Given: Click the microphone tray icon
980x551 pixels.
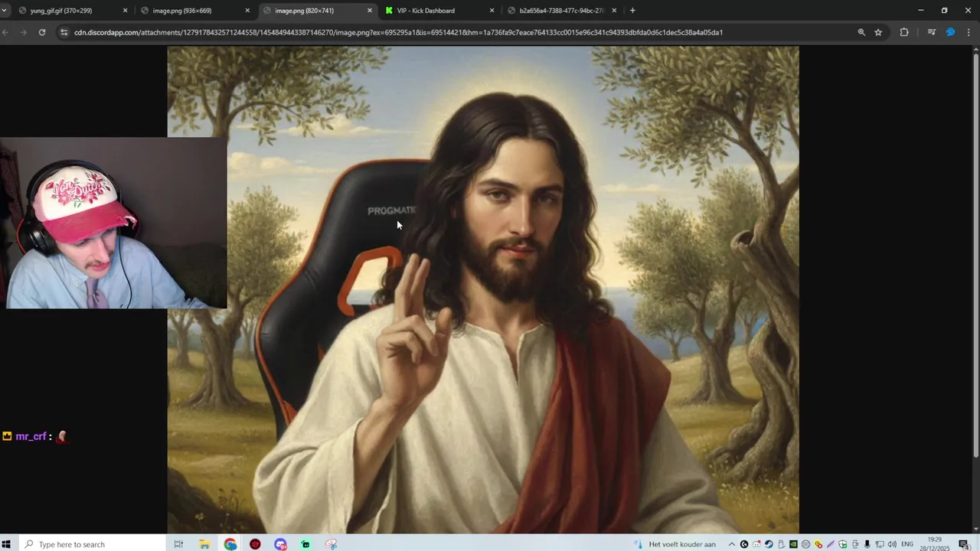Looking at the screenshot, I should (x=867, y=544).
